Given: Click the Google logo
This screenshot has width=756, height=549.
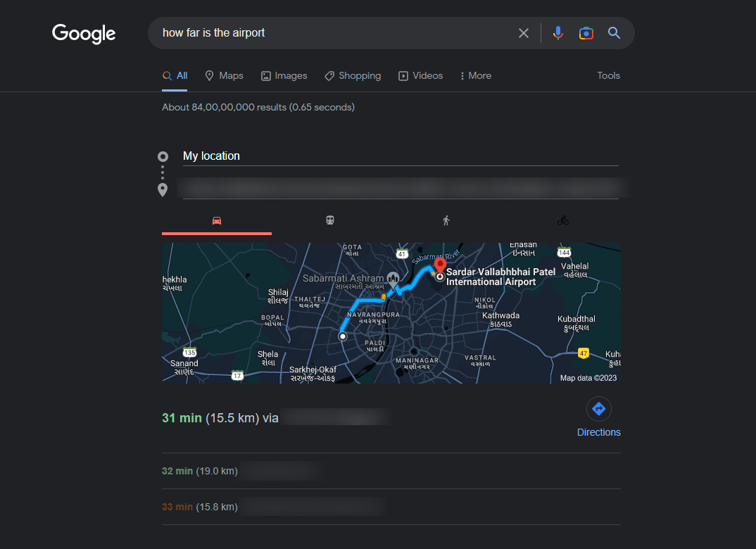Looking at the screenshot, I should point(84,33).
